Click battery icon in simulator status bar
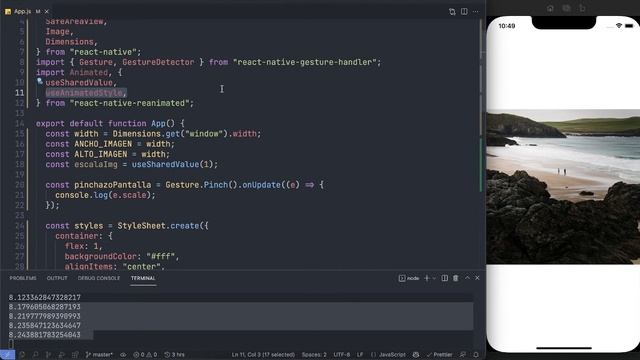Viewport: 640px width, 360px height. pos(629,26)
